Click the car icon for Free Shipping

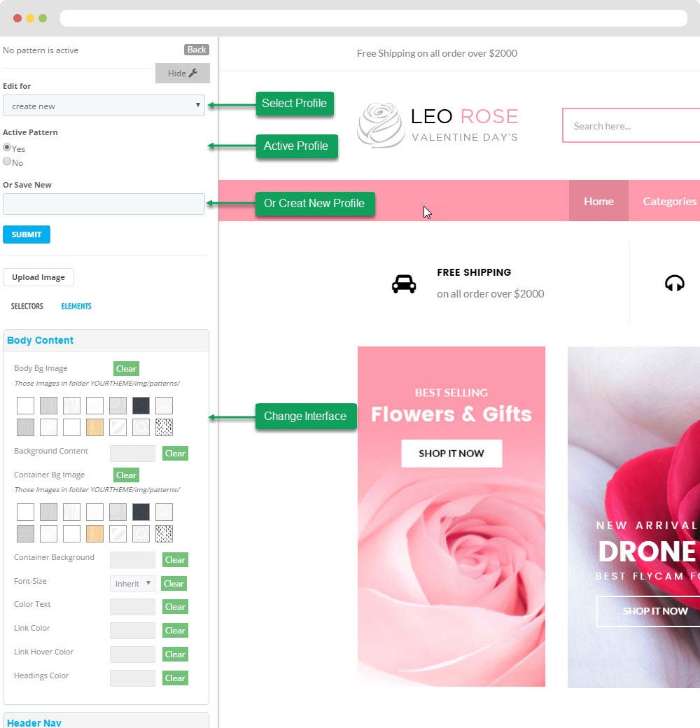click(404, 283)
